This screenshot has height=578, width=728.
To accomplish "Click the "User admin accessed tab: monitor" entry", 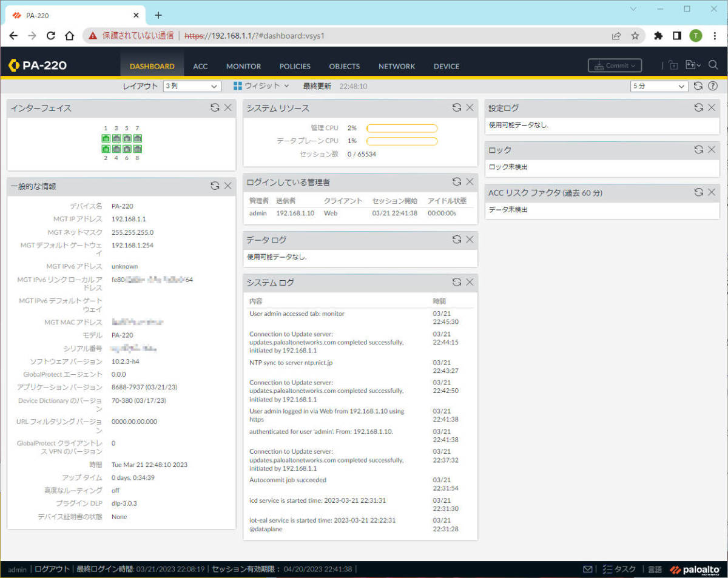I will [297, 314].
